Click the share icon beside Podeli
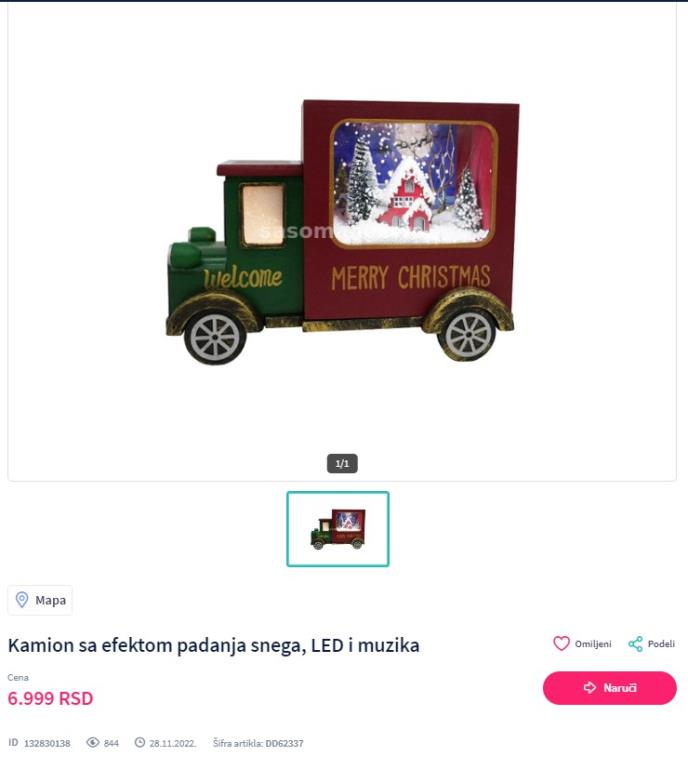The height and width of the screenshot is (769, 688). [x=635, y=643]
